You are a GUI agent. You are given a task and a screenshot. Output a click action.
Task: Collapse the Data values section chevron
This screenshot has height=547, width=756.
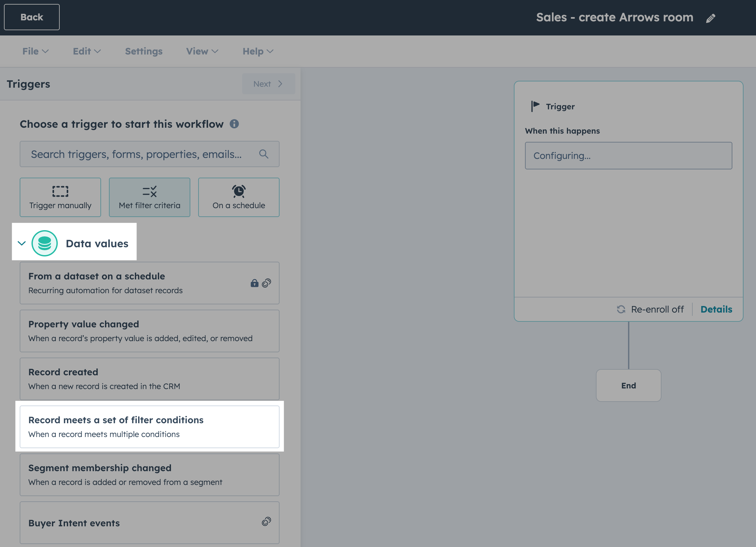[x=22, y=244]
